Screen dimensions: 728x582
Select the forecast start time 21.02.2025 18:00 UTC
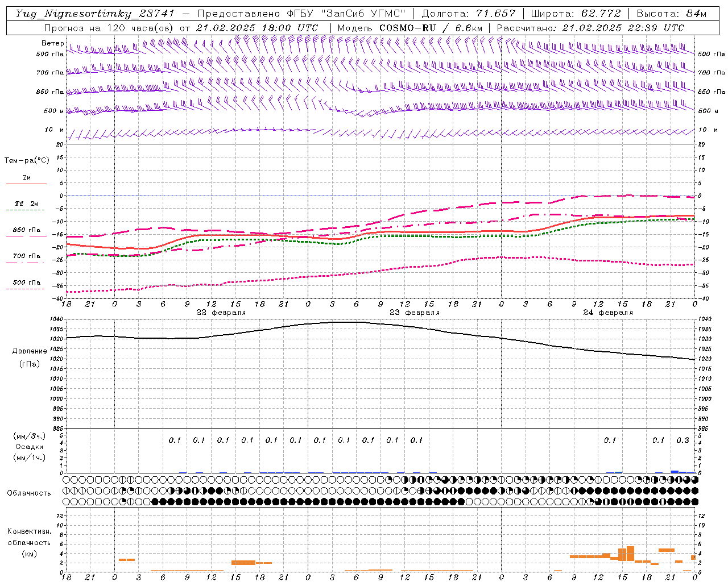[x=257, y=28]
